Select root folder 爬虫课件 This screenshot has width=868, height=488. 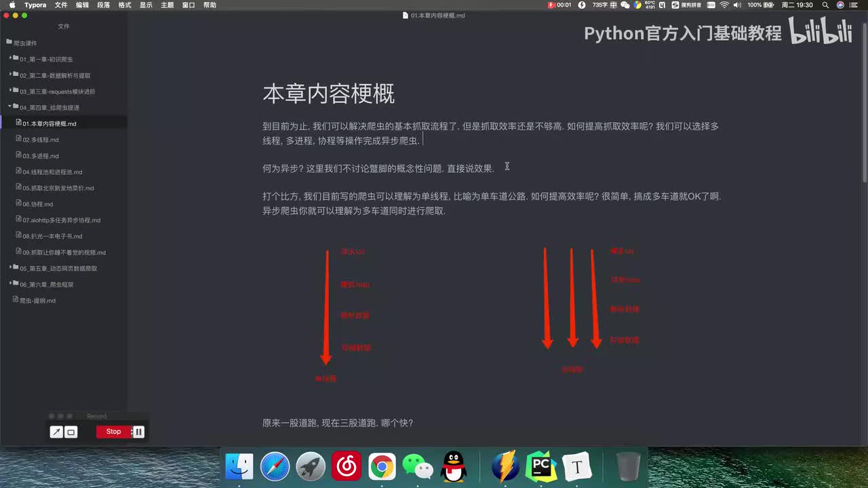tap(26, 43)
